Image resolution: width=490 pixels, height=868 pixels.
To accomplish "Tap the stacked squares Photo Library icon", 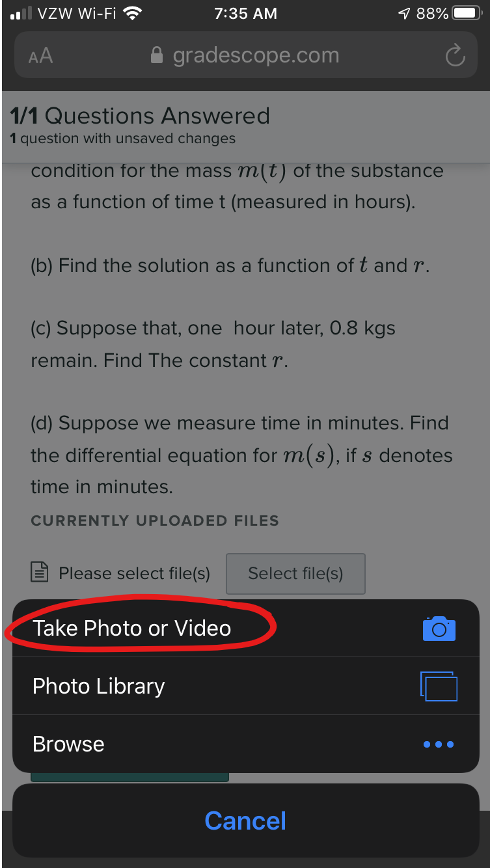I will 439,686.
